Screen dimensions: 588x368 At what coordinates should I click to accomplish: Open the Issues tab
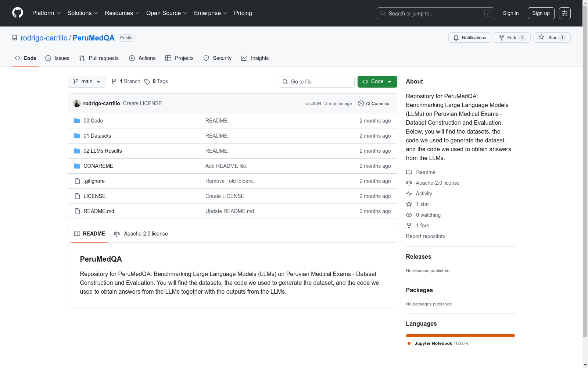click(x=57, y=58)
